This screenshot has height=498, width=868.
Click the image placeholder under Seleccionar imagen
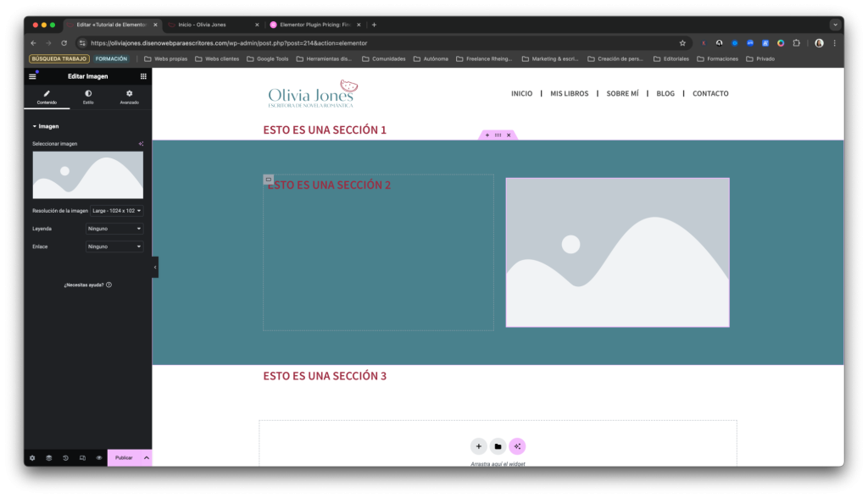87,175
